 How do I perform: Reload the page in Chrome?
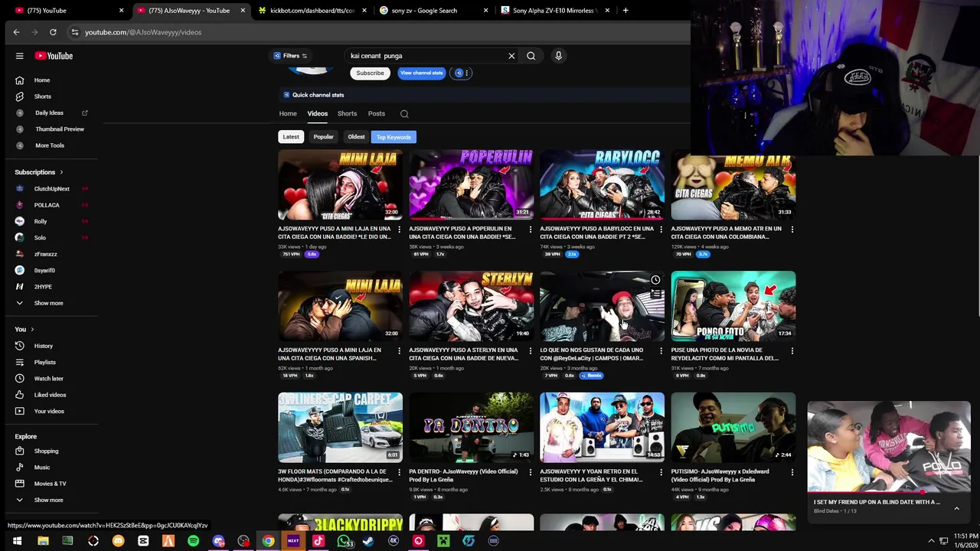pos(53,32)
